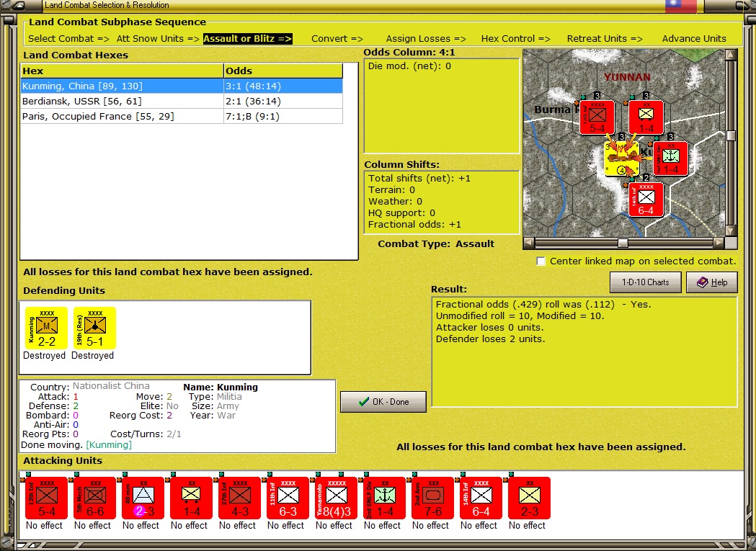Click the [Kunming] location link text
Viewport: 756px width, 551px height.
pos(109,444)
